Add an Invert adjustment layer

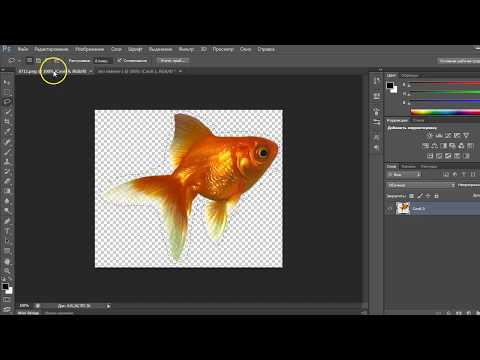click(430, 156)
